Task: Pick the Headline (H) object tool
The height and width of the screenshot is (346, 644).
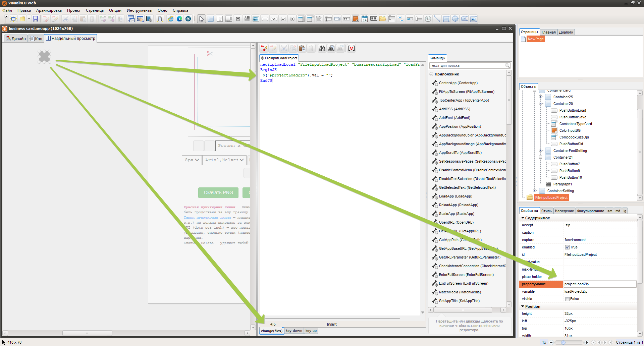Action: click(x=238, y=19)
